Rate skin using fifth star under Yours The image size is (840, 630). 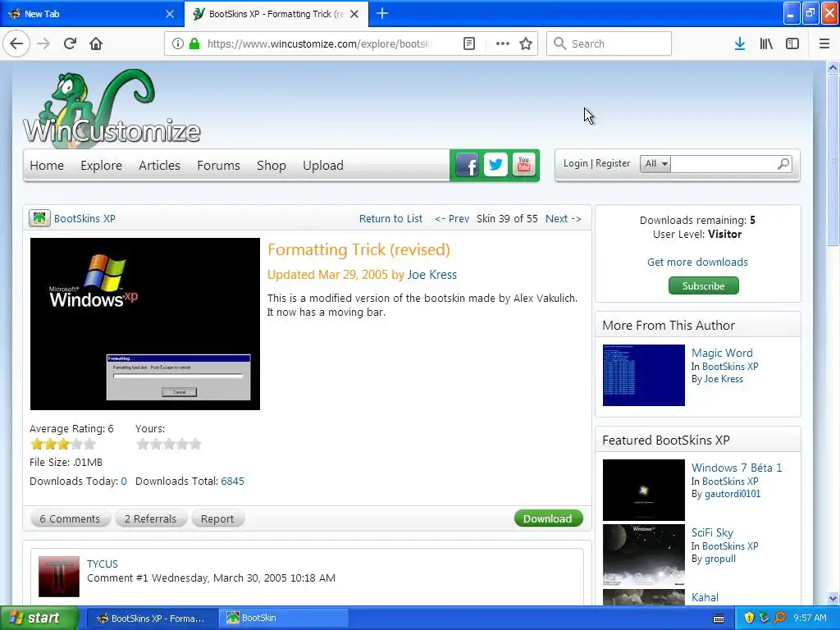195,444
